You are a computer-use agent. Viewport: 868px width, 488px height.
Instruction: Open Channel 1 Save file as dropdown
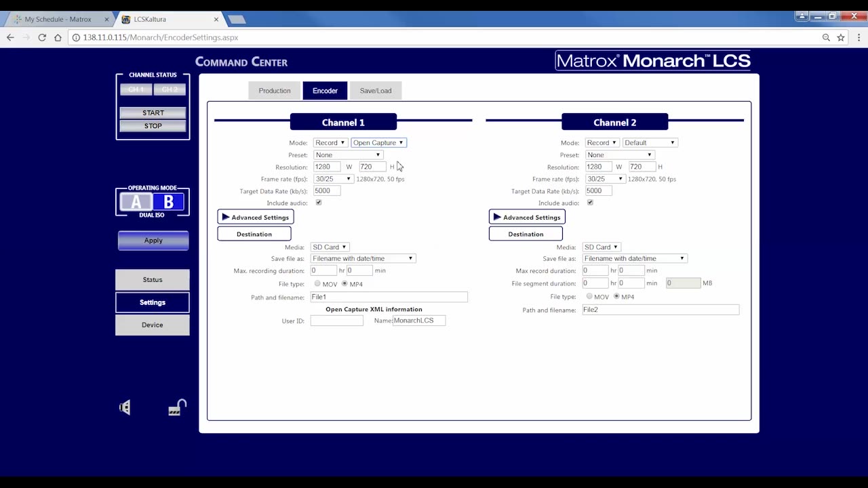pos(363,258)
